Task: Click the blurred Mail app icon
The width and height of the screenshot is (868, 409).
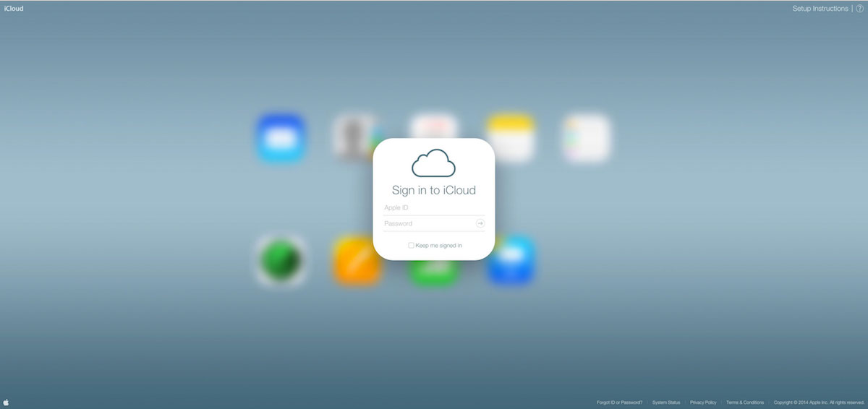Action: (x=281, y=137)
